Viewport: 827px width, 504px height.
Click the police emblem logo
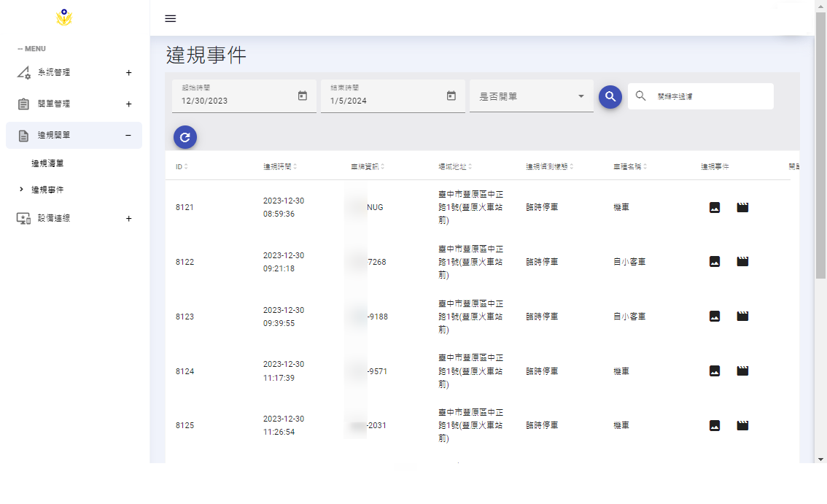64,18
